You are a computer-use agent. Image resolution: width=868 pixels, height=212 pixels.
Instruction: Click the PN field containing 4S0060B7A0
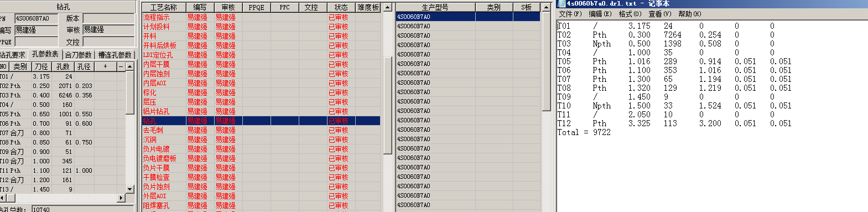(36, 18)
